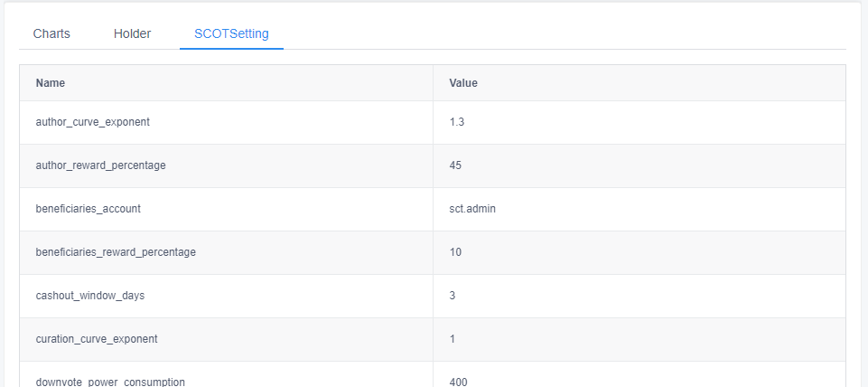
Task: Click the blue underline beneath SCOTSetting
Action: [x=231, y=49]
